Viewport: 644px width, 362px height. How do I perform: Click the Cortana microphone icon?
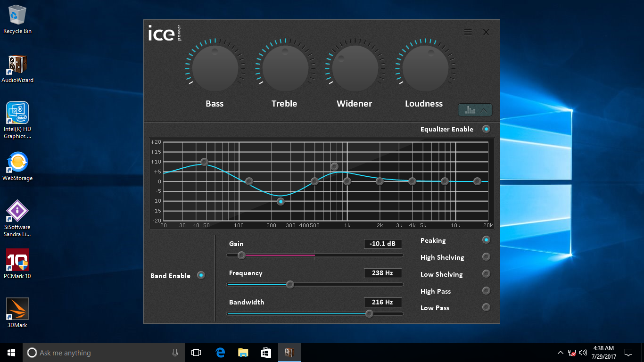[175, 353]
